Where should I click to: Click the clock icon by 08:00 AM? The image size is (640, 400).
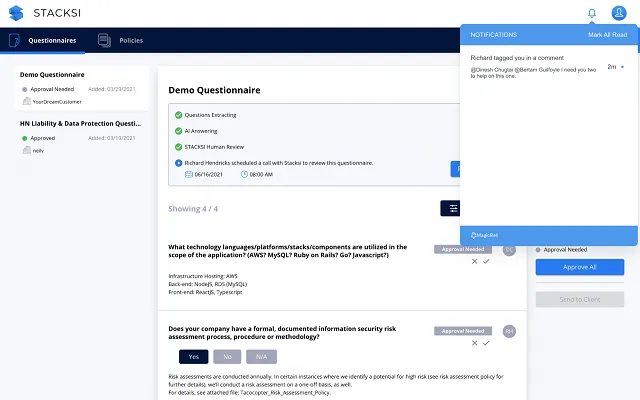point(244,174)
